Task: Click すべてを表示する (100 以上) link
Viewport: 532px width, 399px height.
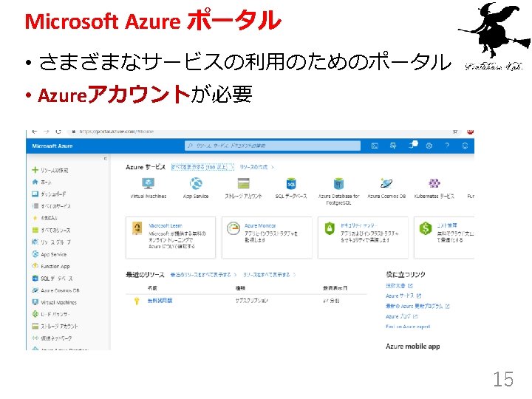Action: 202,167
